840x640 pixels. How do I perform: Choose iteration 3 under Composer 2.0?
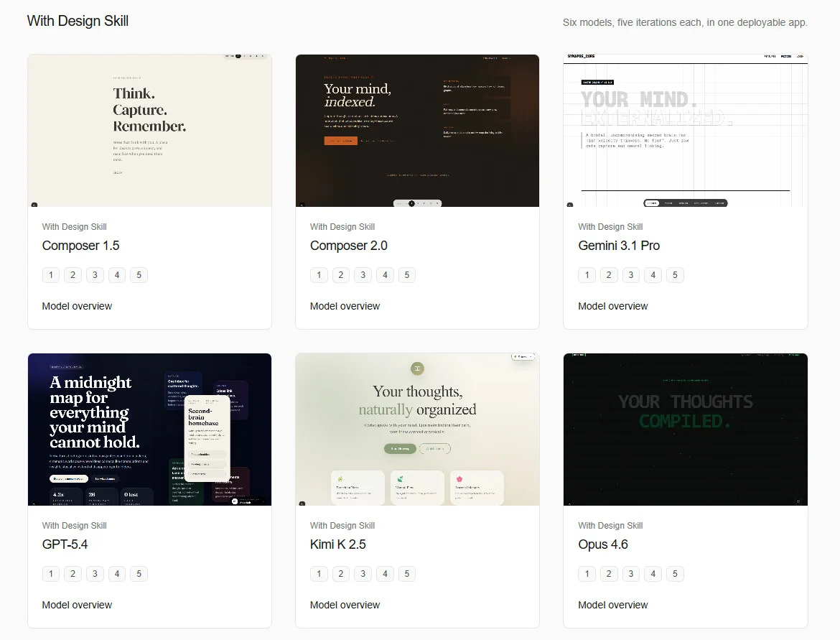[x=363, y=275]
